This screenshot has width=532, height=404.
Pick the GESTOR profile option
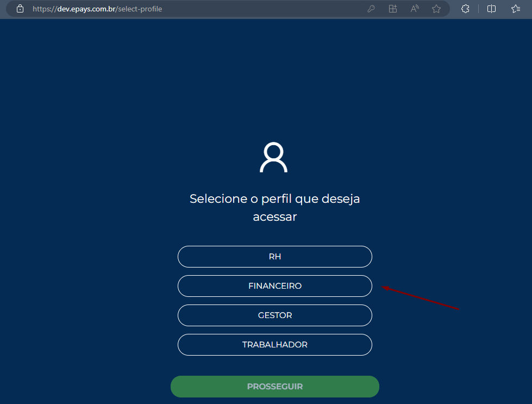275,315
